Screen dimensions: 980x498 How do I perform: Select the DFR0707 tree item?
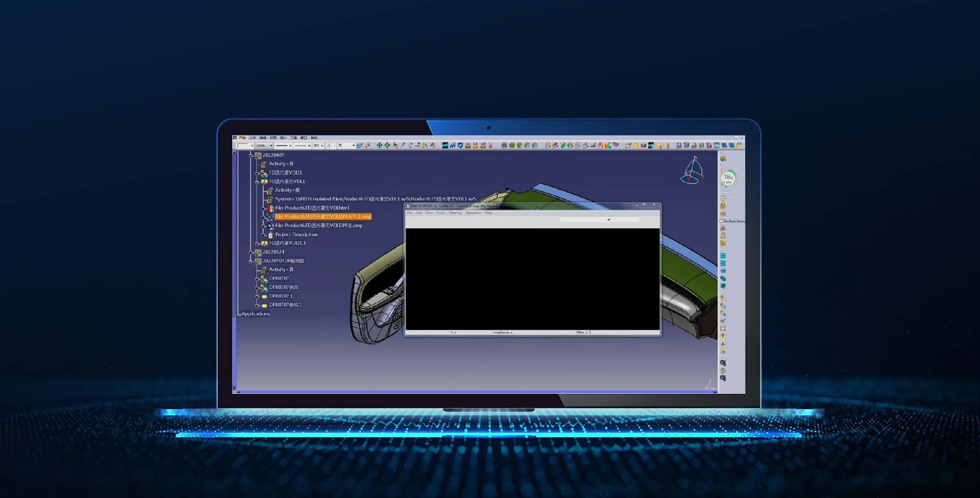279,278
